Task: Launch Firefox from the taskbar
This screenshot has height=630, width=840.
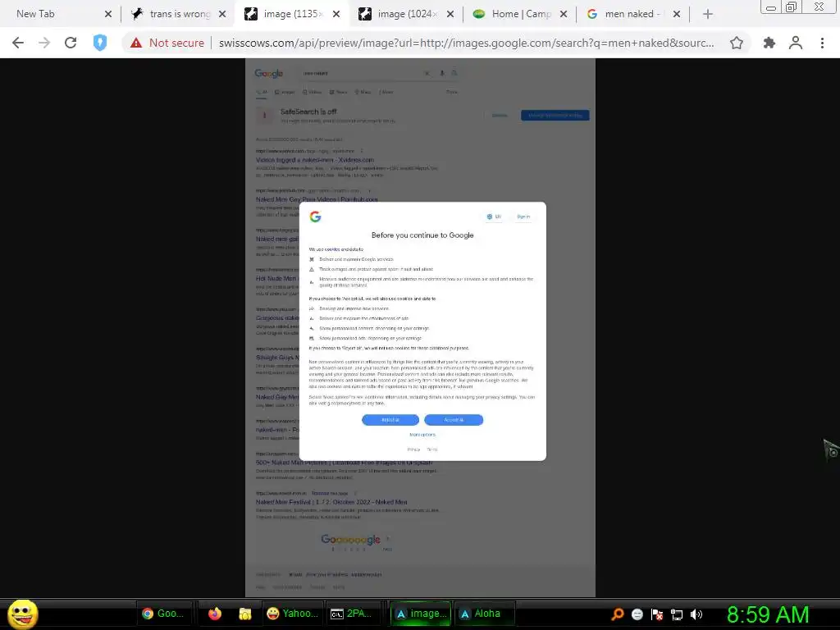Action: coord(215,614)
